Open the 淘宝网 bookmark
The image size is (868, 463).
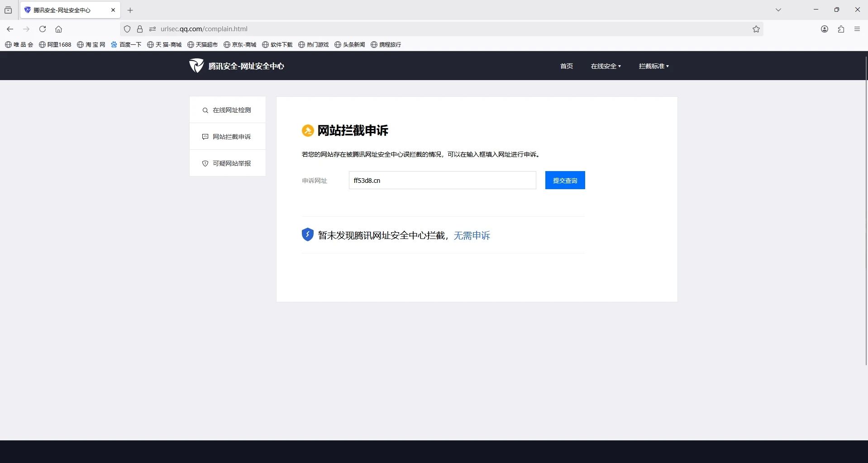(91, 44)
